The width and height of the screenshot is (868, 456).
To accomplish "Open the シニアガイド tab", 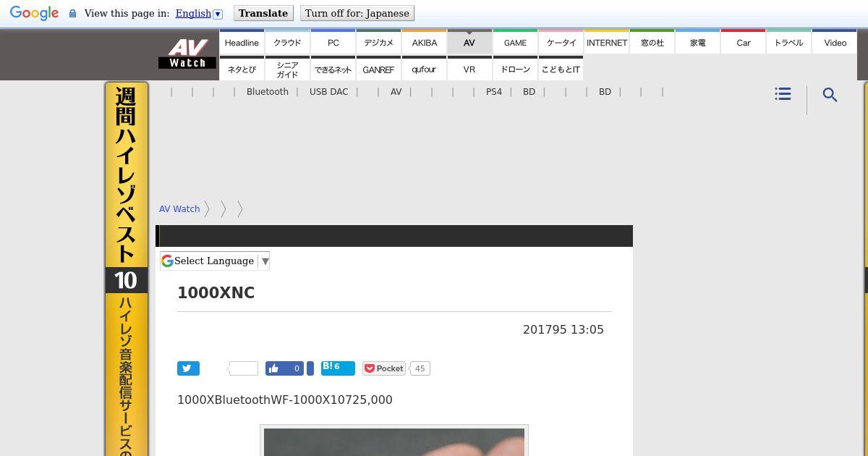I will (287, 69).
